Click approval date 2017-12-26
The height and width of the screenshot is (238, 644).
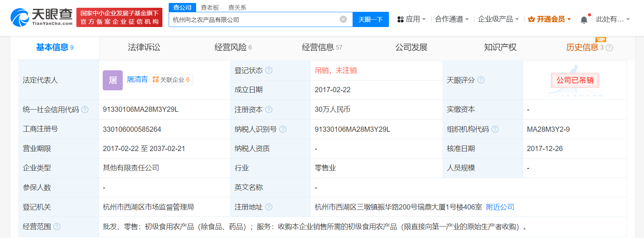coord(545,148)
